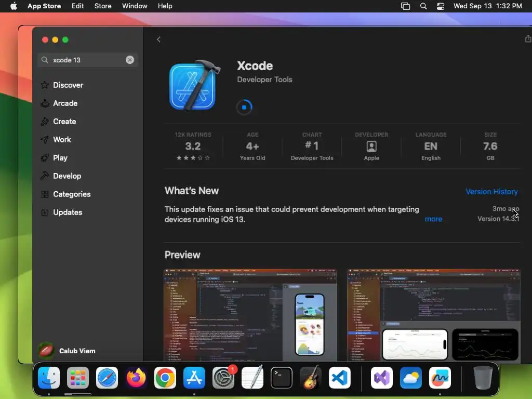This screenshot has height=399, width=532.
Task: Clear the xcode 13 search text
Action: (x=130, y=60)
